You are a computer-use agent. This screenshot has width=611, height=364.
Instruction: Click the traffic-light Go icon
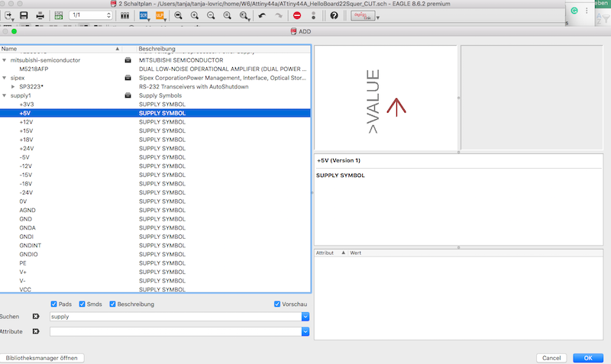313,15
